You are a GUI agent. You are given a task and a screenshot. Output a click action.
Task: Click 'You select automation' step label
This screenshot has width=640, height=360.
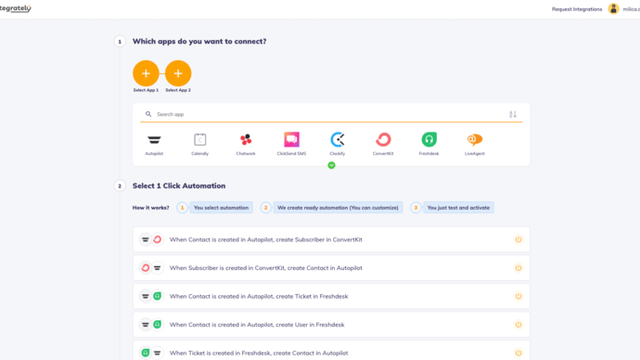click(x=221, y=208)
